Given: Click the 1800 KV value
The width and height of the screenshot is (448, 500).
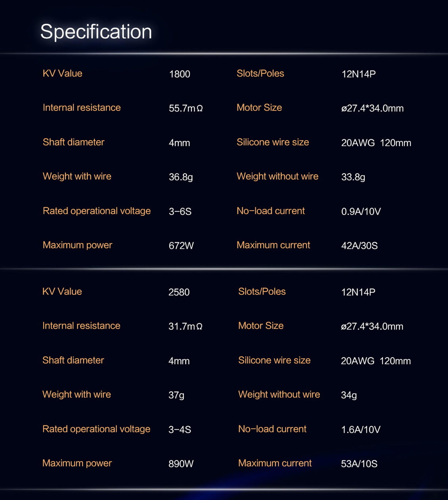Looking at the screenshot, I should 179,74.
